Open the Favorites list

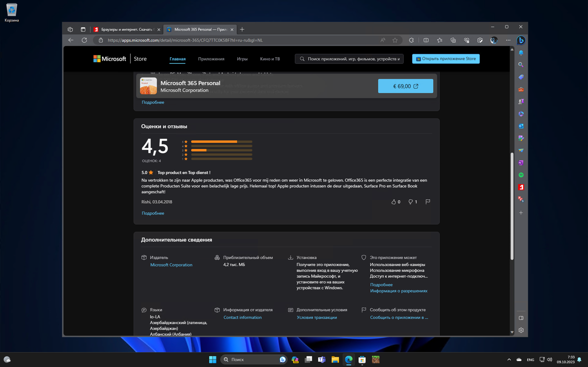(x=440, y=40)
